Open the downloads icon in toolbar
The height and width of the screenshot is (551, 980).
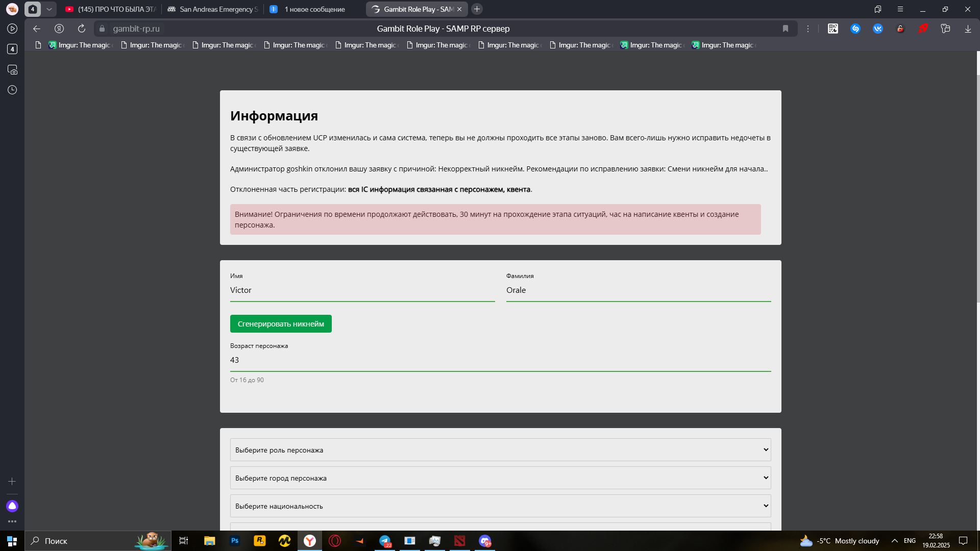click(968, 29)
